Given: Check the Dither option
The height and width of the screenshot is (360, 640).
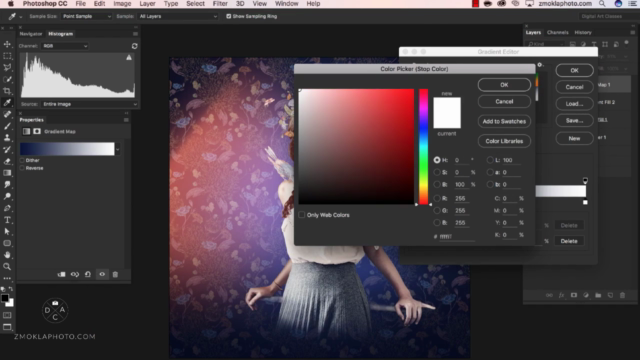Looking at the screenshot, I should 22,160.
